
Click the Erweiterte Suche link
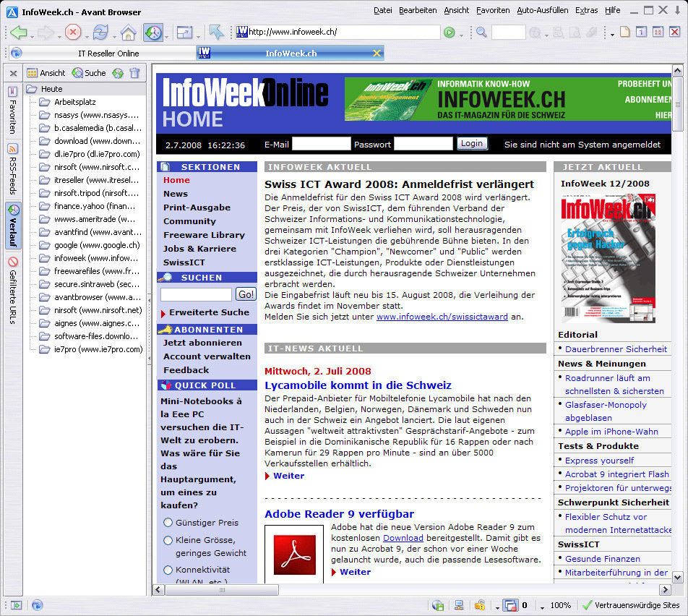(209, 312)
